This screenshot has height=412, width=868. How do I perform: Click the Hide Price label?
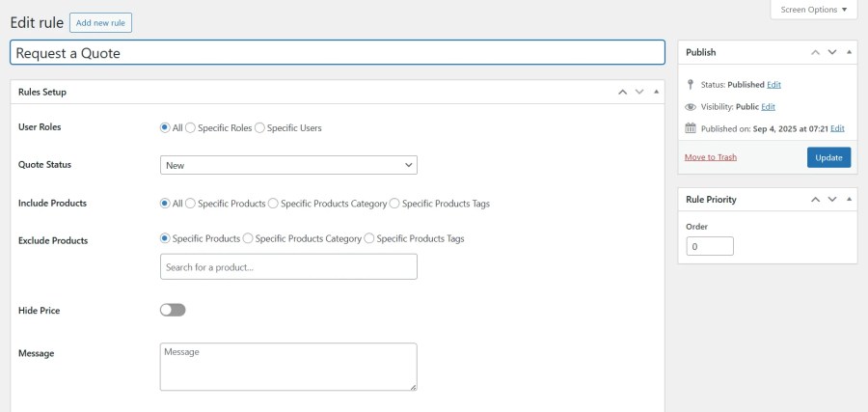click(x=40, y=310)
